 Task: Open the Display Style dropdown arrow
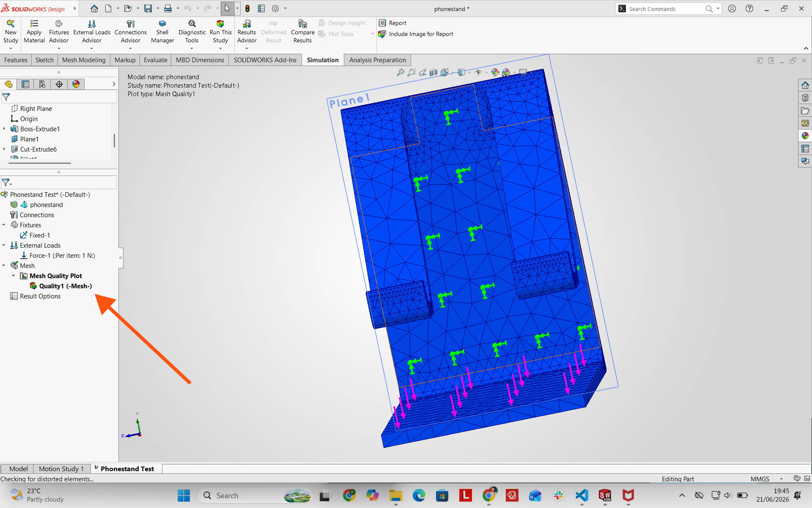[x=469, y=73]
